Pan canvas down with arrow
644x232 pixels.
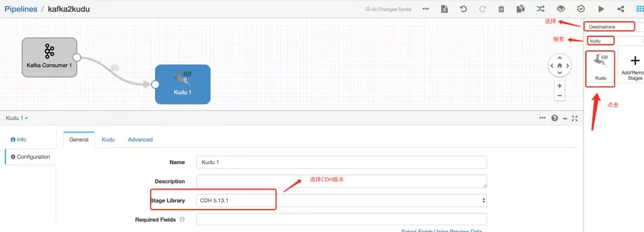pos(559,73)
